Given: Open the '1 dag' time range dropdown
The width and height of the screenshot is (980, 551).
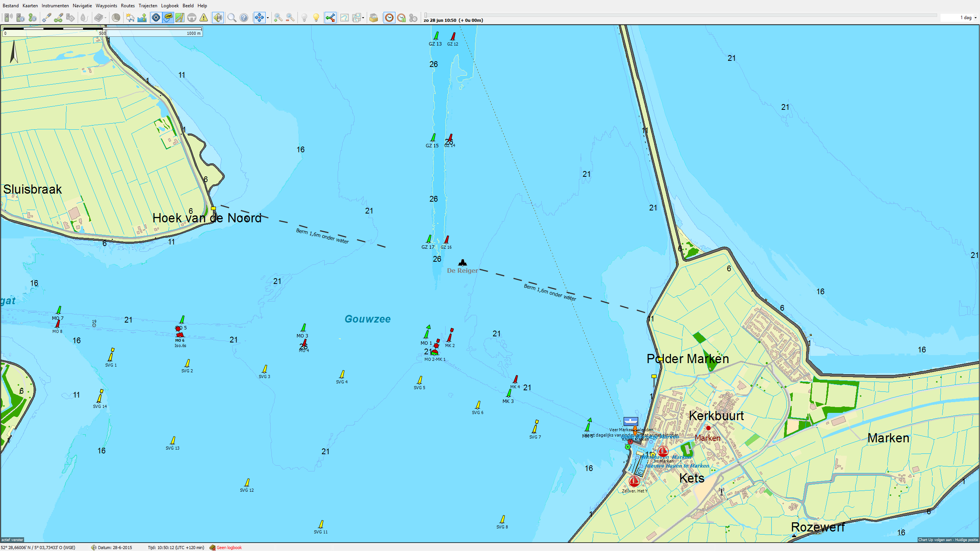Looking at the screenshot, I should point(959,18).
